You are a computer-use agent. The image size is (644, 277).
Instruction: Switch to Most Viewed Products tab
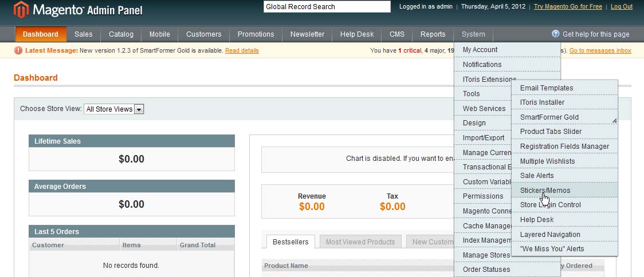click(360, 242)
